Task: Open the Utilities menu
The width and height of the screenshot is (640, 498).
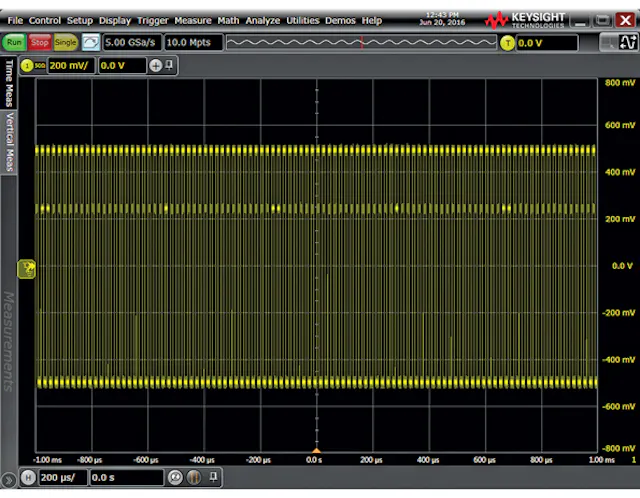Action: 302,20
